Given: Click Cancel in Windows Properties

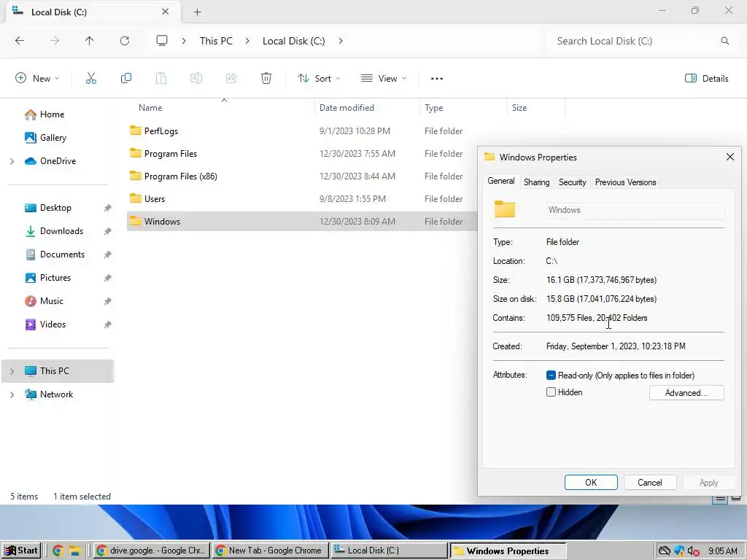Looking at the screenshot, I should tap(650, 483).
